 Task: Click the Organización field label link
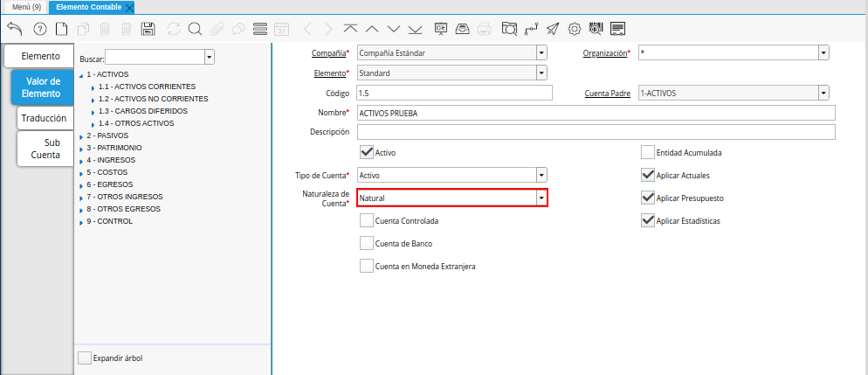point(605,53)
